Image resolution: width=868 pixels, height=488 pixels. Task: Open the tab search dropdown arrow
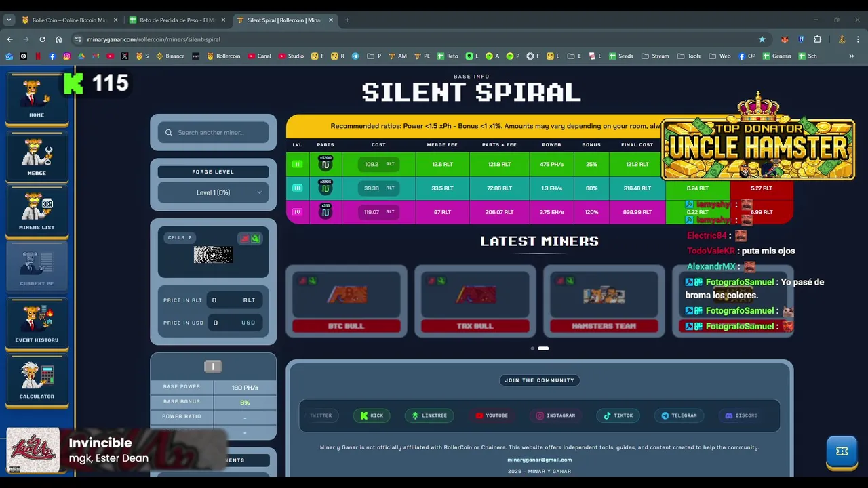[x=9, y=20]
